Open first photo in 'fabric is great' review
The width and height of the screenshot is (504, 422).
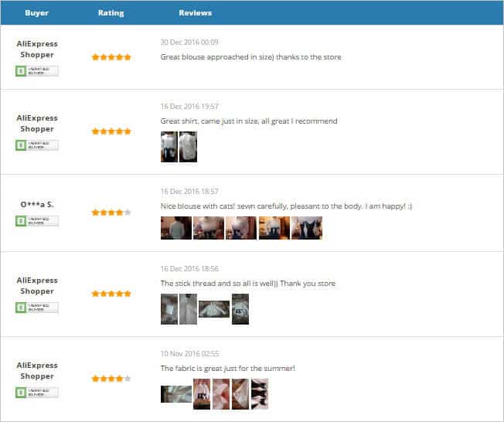[x=175, y=393]
